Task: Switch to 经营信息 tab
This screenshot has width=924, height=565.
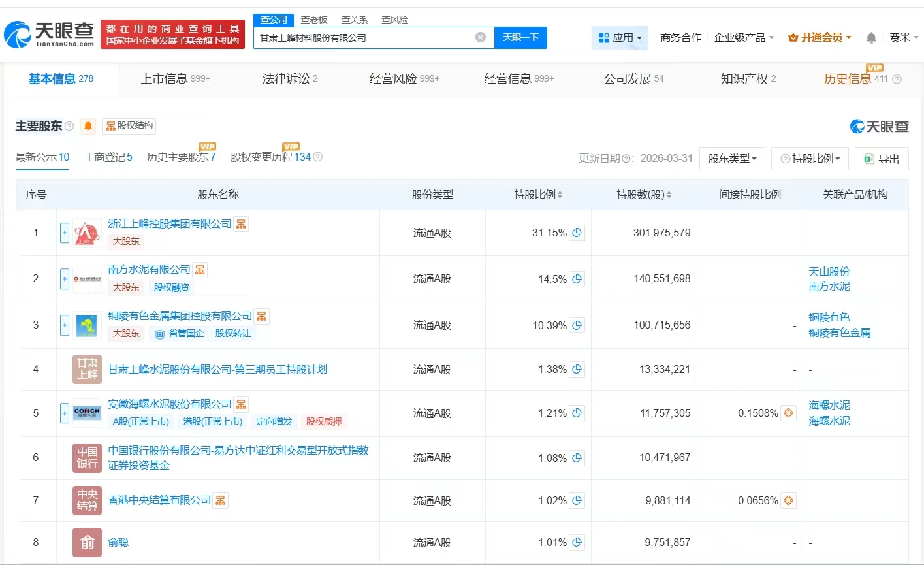Action: (x=519, y=79)
